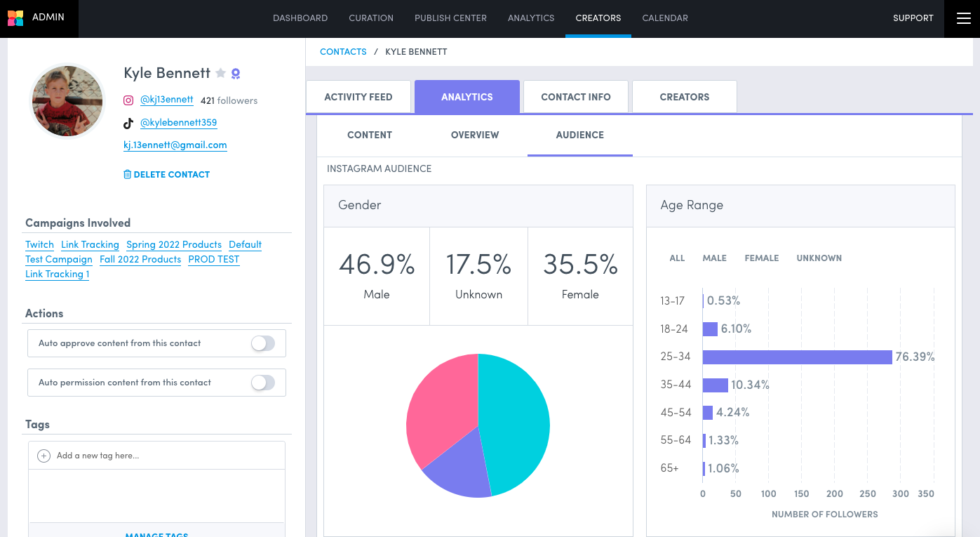Screen dimensions: 980x537
Task: Click the purple badge icon near name
Action: coord(236,74)
